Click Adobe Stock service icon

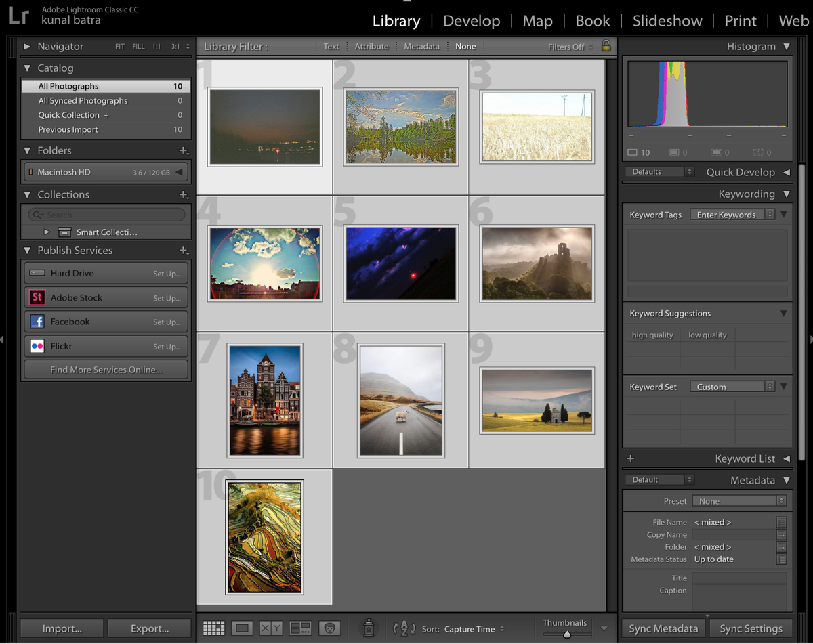point(37,297)
